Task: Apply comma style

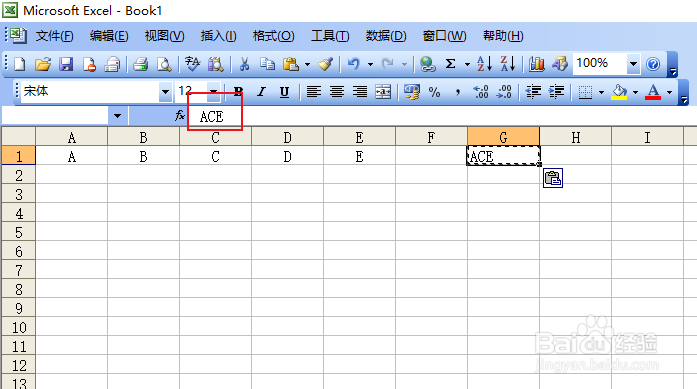Action: pos(457,92)
